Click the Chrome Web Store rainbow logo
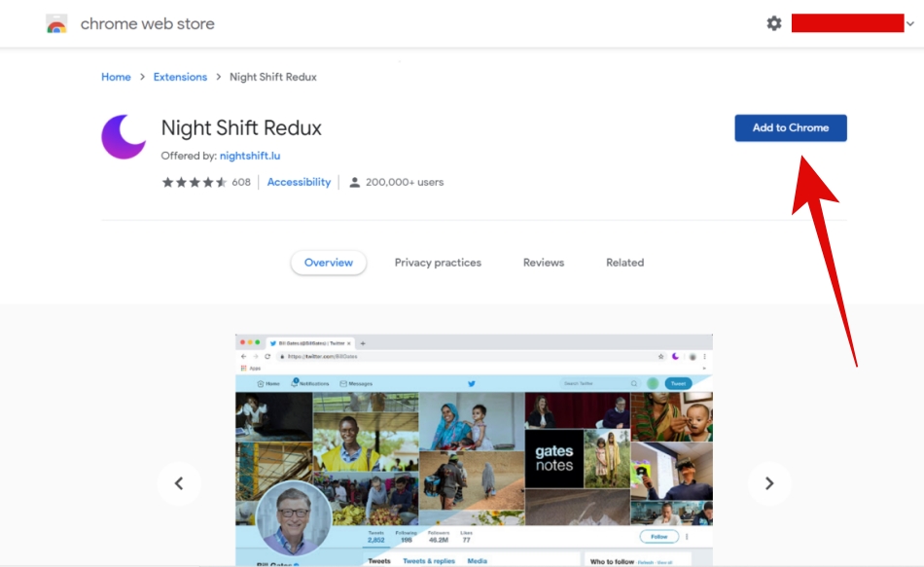 (x=56, y=23)
